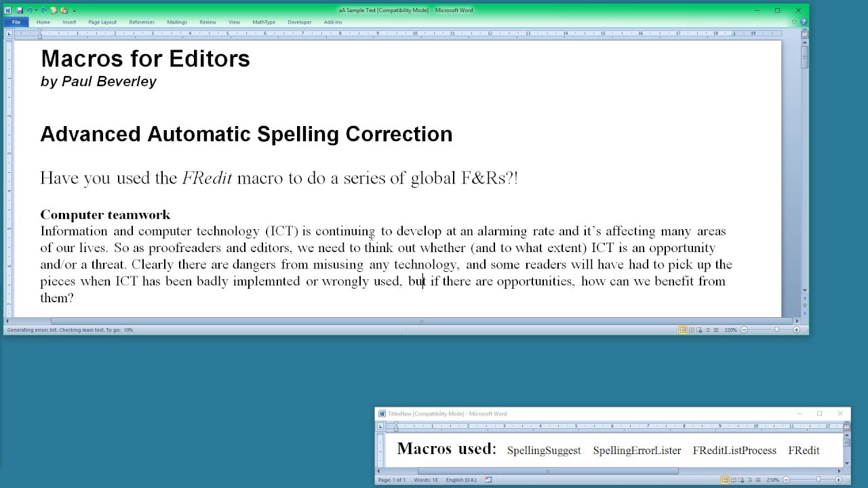The height and width of the screenshot is (488, 868).
Task: Open the Page Layout ribbon tab
Action: pyautogui.click(x=102, y=22)
